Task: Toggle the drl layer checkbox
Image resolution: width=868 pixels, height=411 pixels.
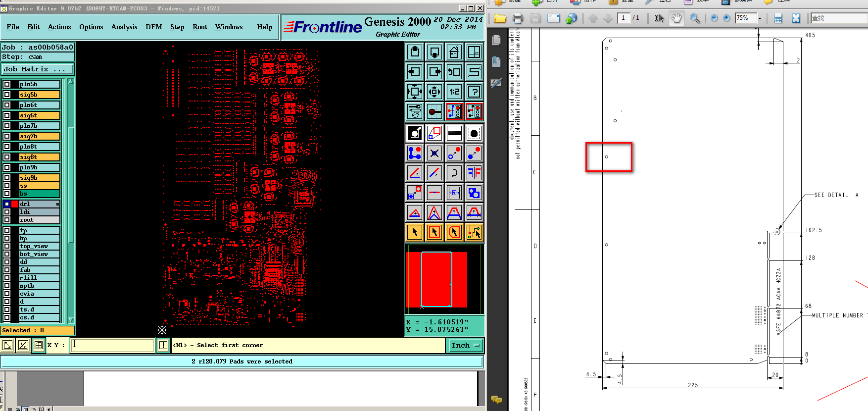Action: coord(7,204)
